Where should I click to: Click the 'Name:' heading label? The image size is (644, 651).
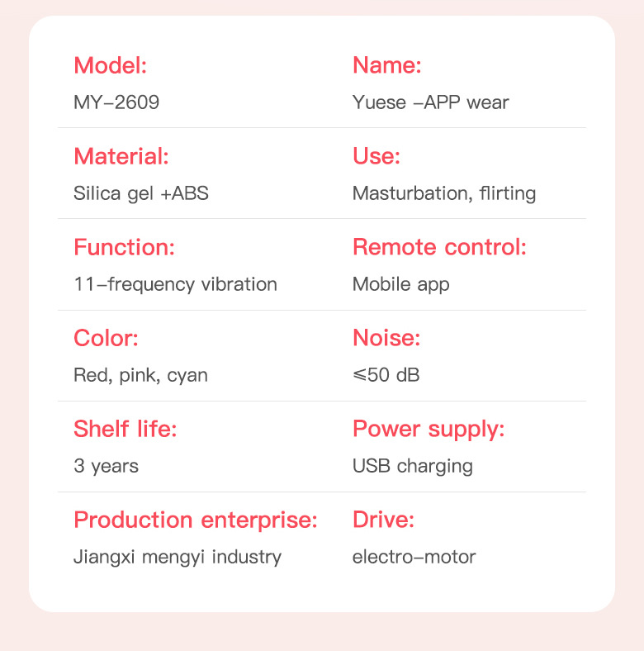[x=386, y=65]
